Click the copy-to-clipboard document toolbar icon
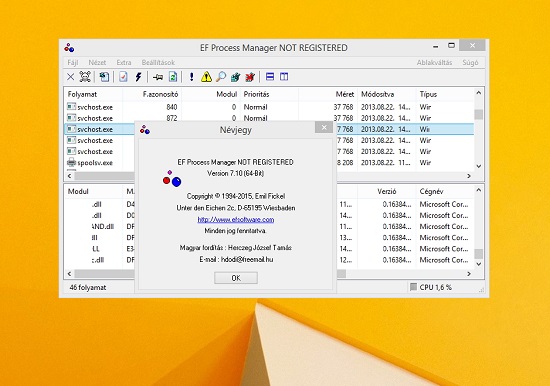550x386 pixels. (x=104, y=76)
